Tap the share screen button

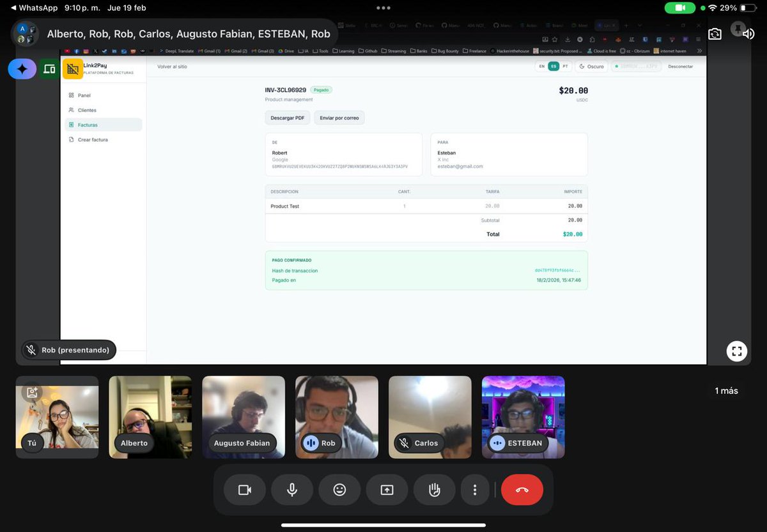pyautogui.click(x=387, y=490)
